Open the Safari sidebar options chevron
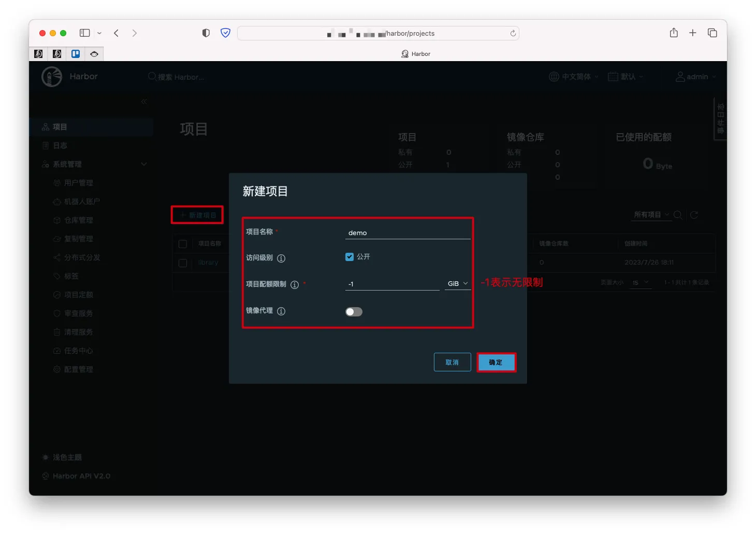Image resolution: width=756 pixels, height=534 pixels. pos(99,33)
